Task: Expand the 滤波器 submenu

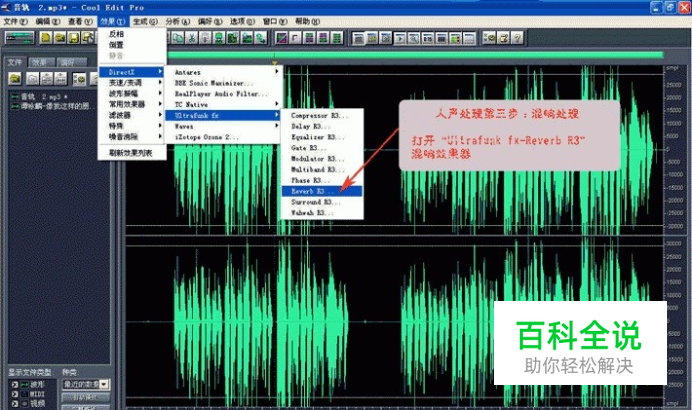Action: (x=132, y=115)
